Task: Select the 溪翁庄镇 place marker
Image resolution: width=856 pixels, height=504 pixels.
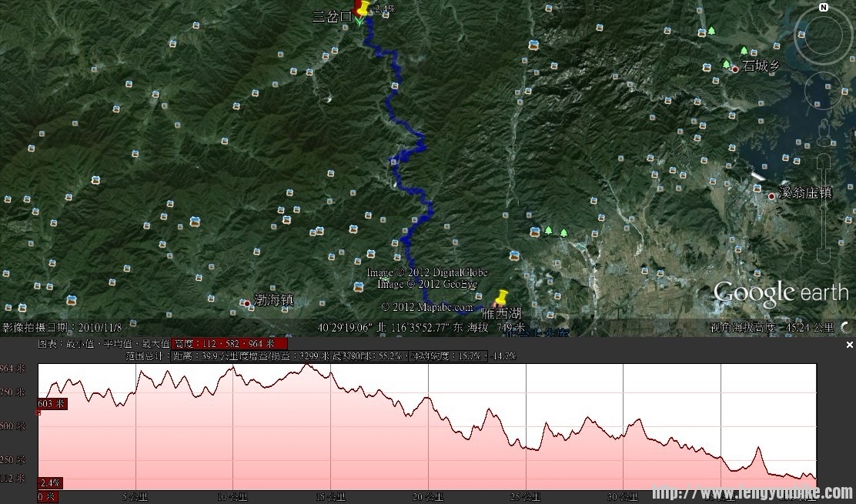Action: pyautogui.click(x=771, y=195)
